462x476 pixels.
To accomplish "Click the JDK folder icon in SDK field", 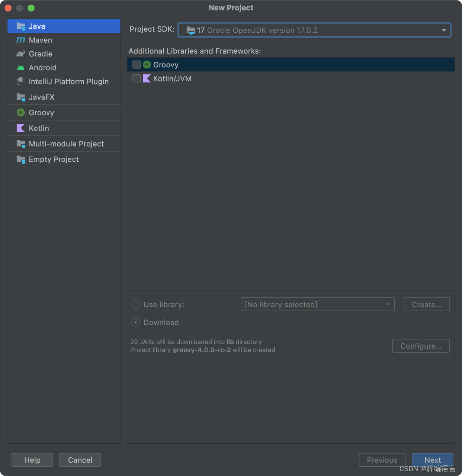I will pos(191,30).
